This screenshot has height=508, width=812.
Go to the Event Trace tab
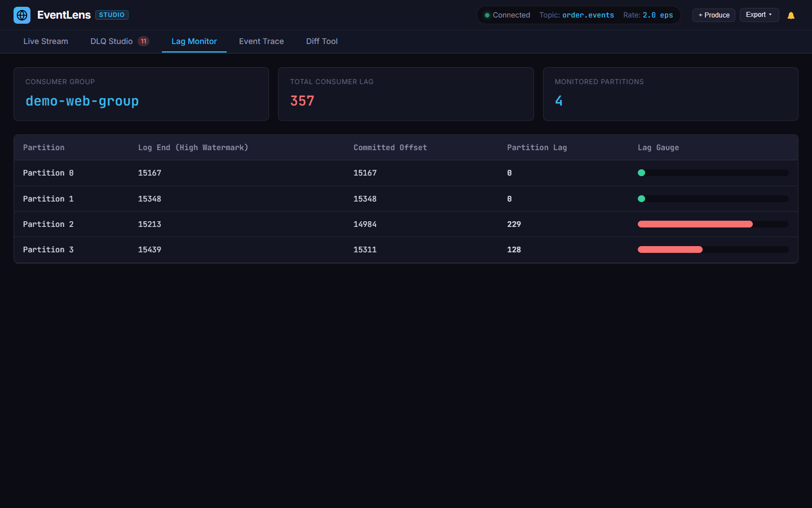[x=262, y=41]
